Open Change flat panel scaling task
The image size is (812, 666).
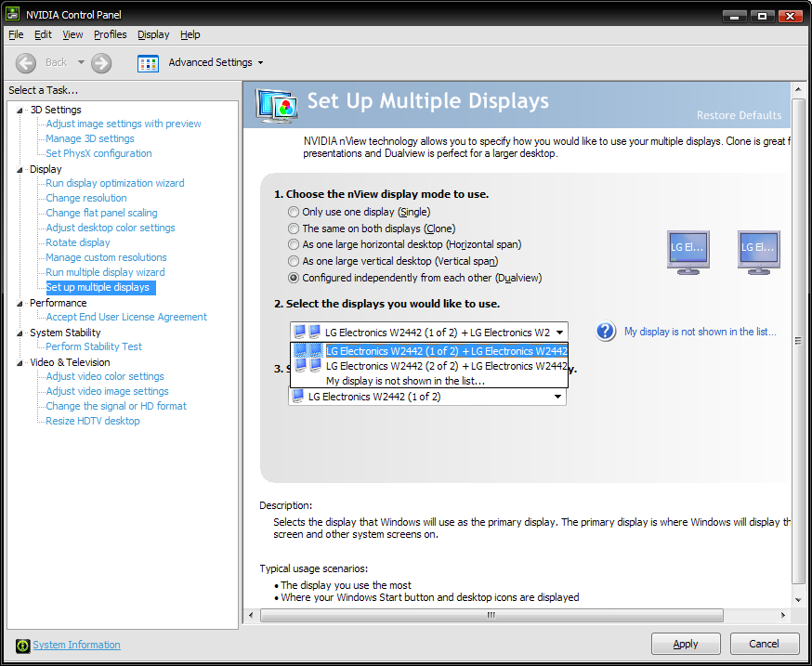101,213
